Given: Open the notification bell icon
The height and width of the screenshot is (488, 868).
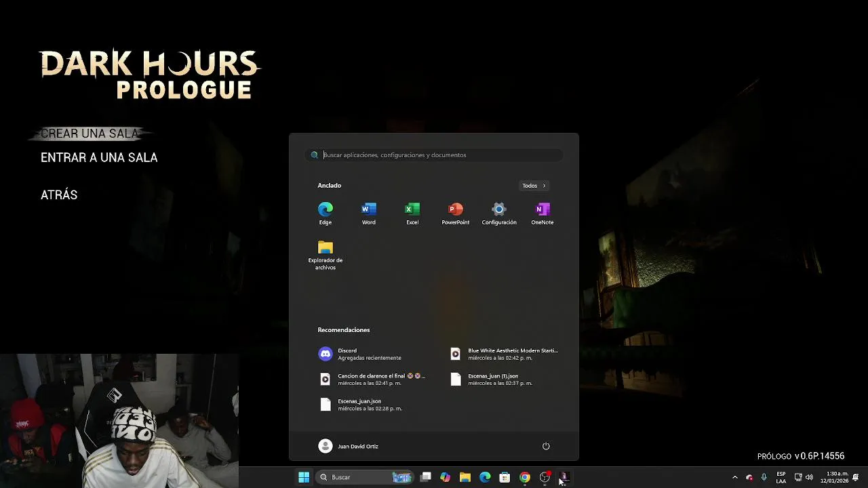Looking at the screenshot, I should point(856,477).
